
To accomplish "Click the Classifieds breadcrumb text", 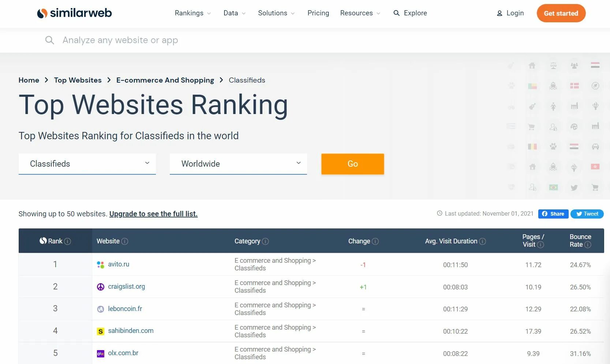I will (x=247, y=80).
